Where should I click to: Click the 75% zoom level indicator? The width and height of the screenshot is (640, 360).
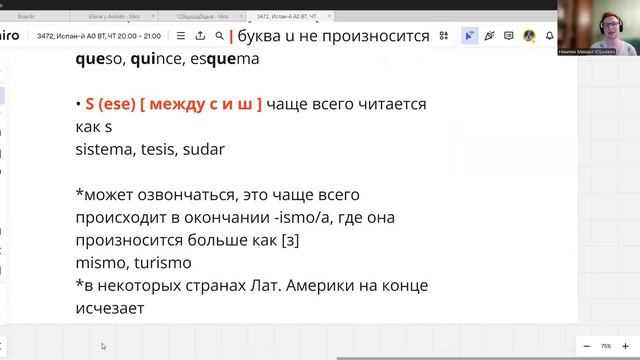tap(606, 346)
